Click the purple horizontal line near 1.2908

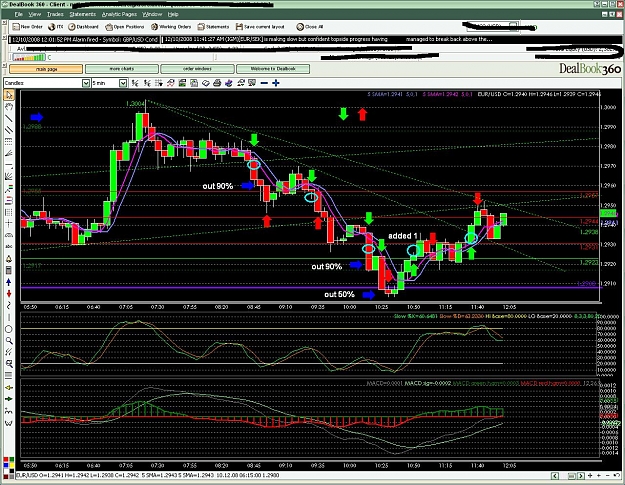311,287
